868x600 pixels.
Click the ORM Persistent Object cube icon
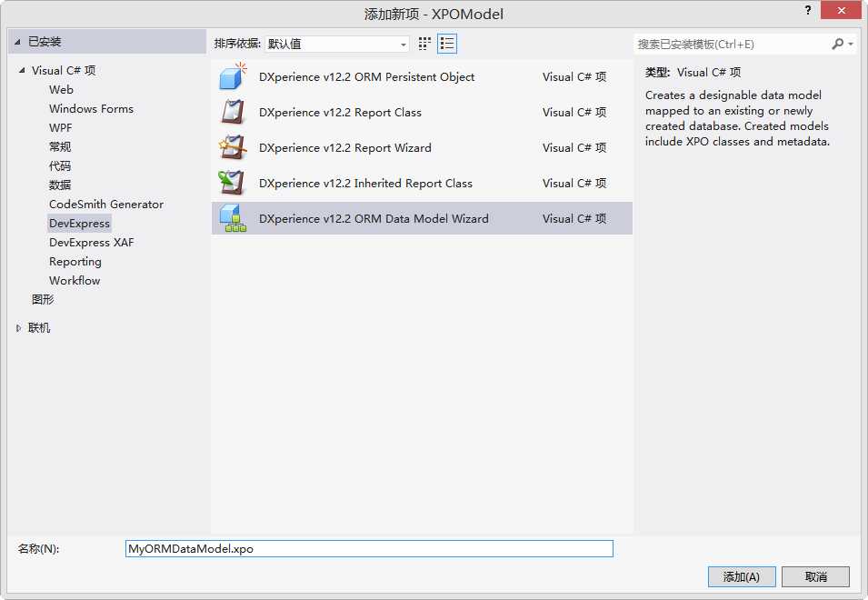click(x=233, y=76)
